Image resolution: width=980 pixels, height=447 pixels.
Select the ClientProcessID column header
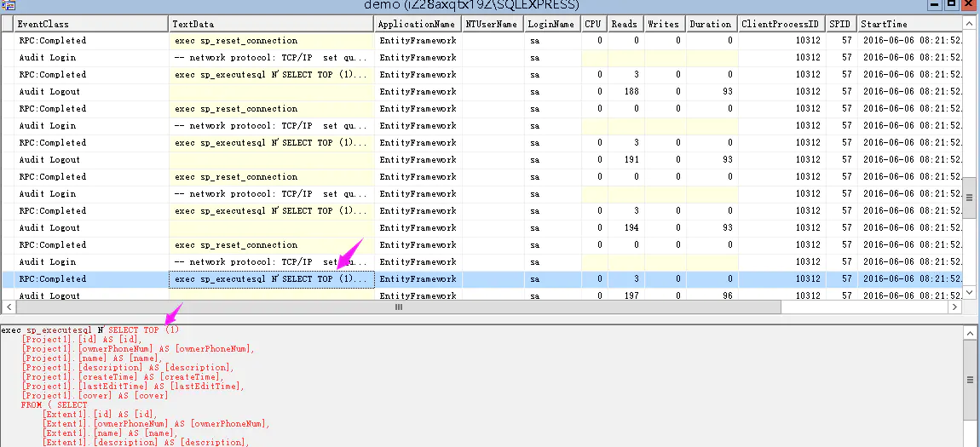click(781, 24)
